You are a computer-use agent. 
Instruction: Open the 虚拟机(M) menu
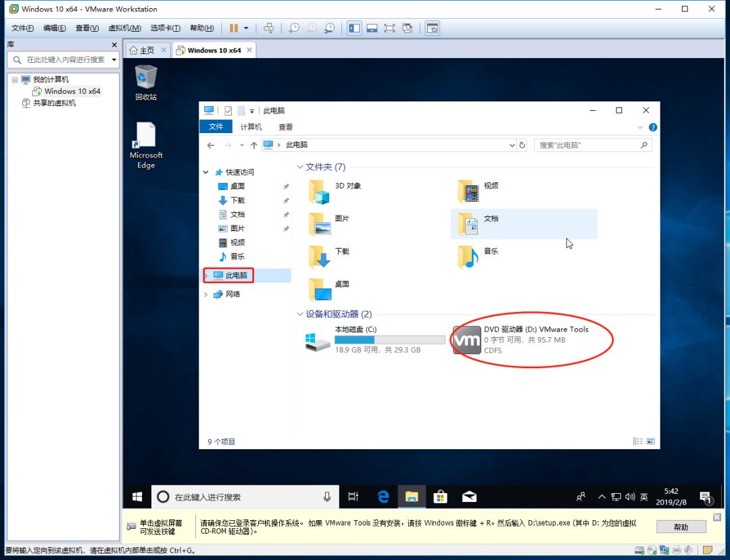coord(124,28)
